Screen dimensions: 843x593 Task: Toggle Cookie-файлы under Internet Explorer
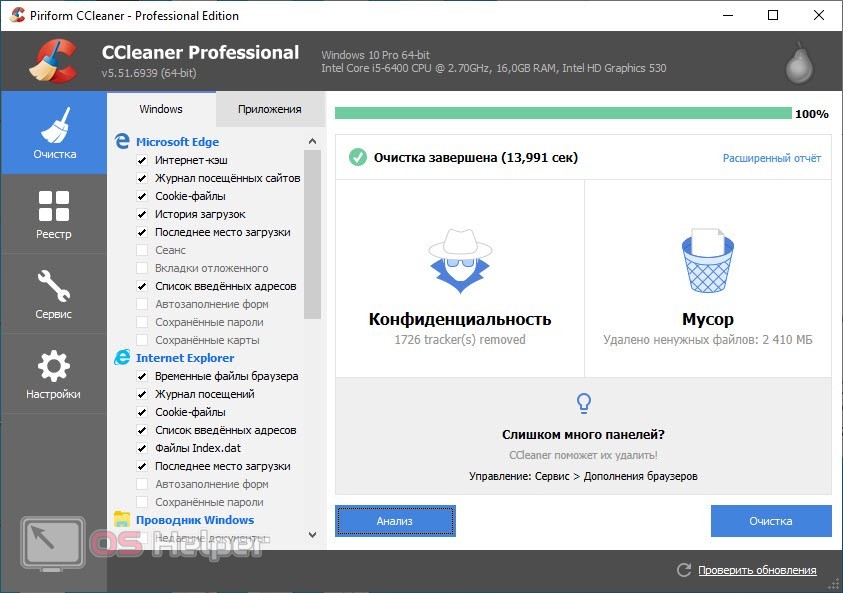(x=142, y=412)
